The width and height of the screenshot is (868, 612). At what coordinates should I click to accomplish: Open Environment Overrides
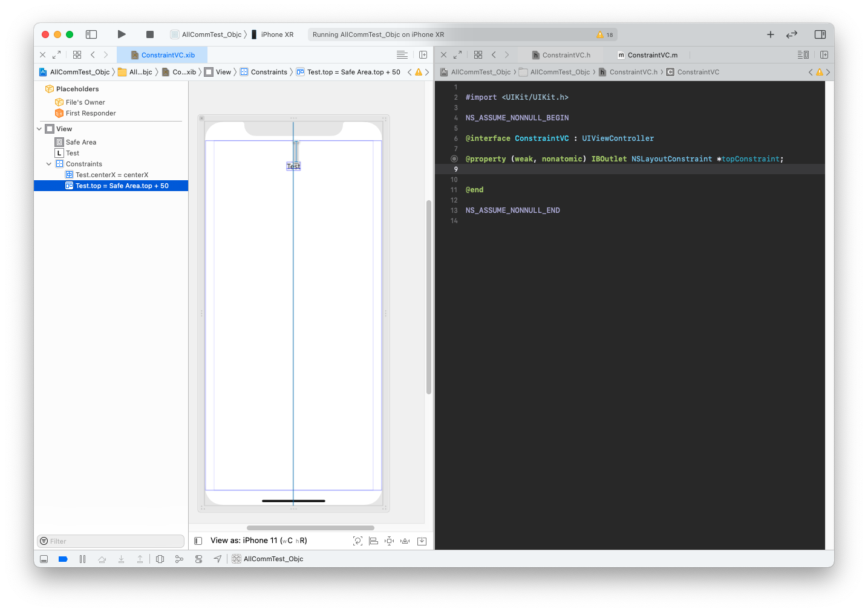(x=198, y=559)
